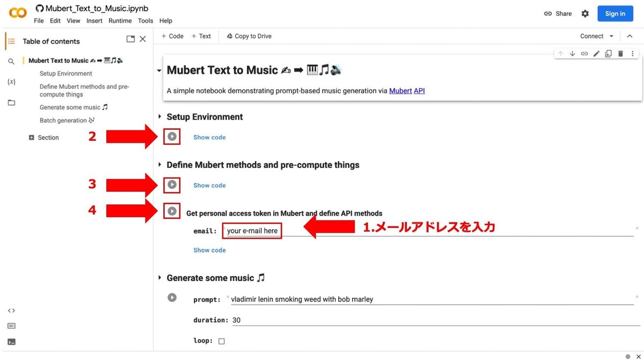Click the email input field
Screen dimensions: 644x362
tap(429, 231)
